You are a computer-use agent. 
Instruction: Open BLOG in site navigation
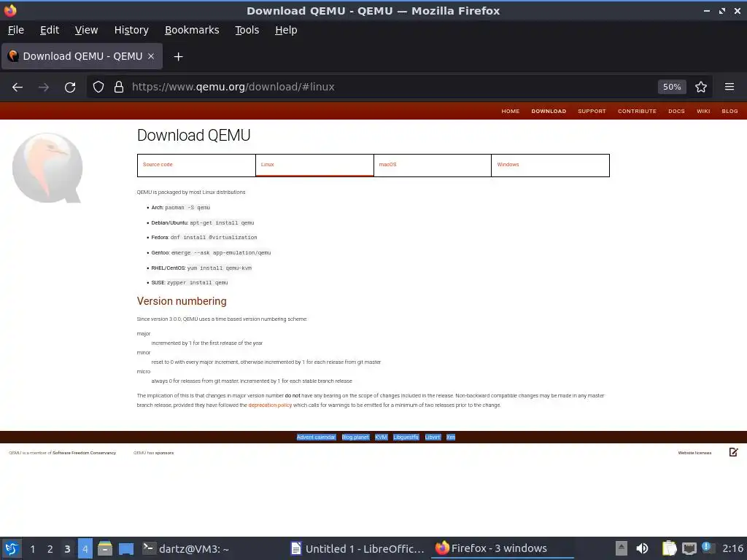(x=729, y=111)
